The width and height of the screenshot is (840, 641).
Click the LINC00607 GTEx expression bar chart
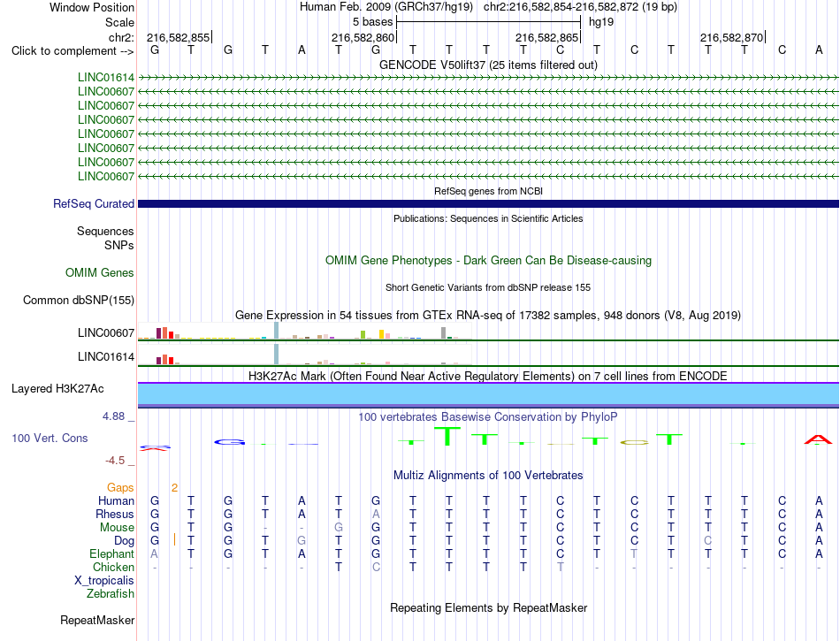304,332
